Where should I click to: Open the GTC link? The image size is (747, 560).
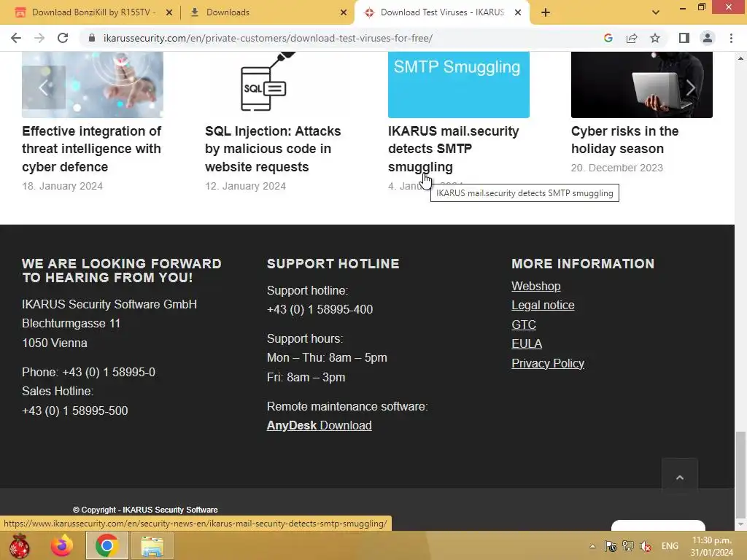(524, 324)
